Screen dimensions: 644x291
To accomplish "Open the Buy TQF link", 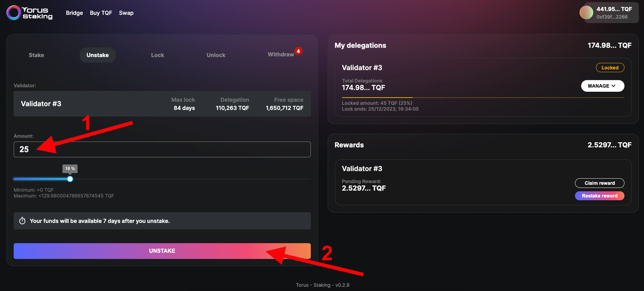I will pyautogui.click(x=101, y=13).
